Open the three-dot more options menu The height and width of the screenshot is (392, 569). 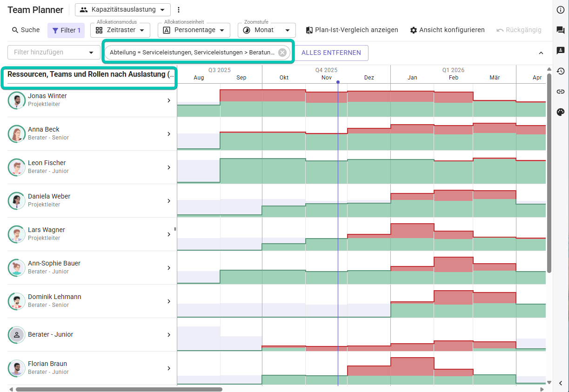point(179,10)
